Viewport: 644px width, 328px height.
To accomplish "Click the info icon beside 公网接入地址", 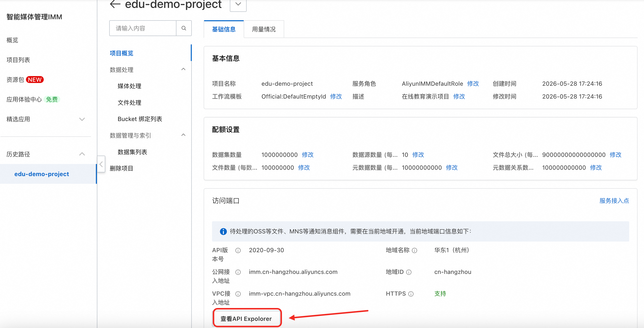I will [x=238, y=272].
